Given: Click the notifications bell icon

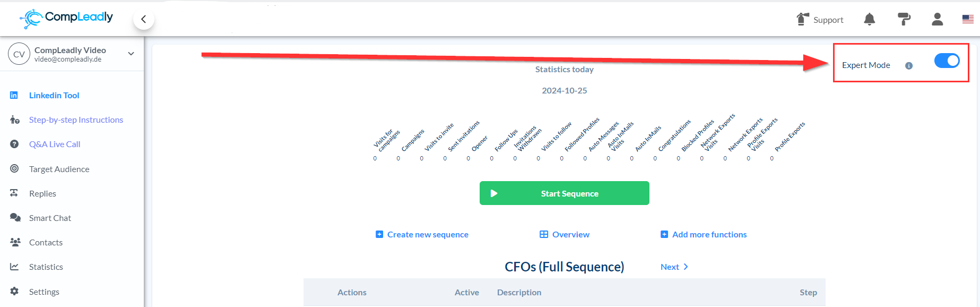Looking at the screenshot, I should pos(869,20).
